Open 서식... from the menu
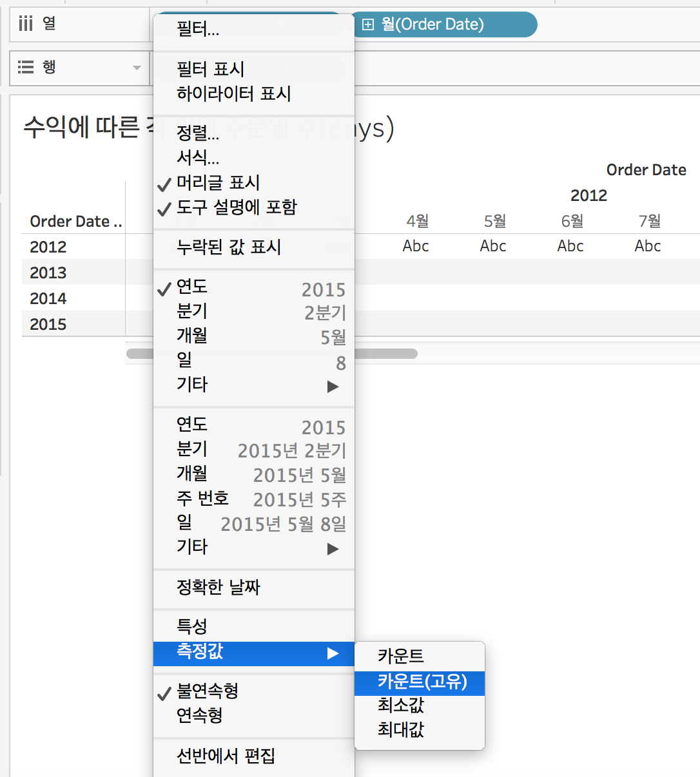Viewport: 700px width, 777px height. point(254,158)
